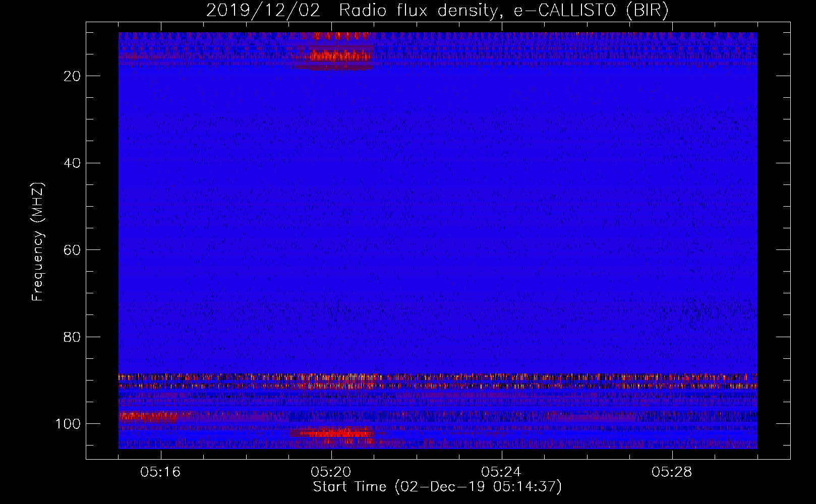
Task: Click the '05:16' time tick label
Action: 160,472
